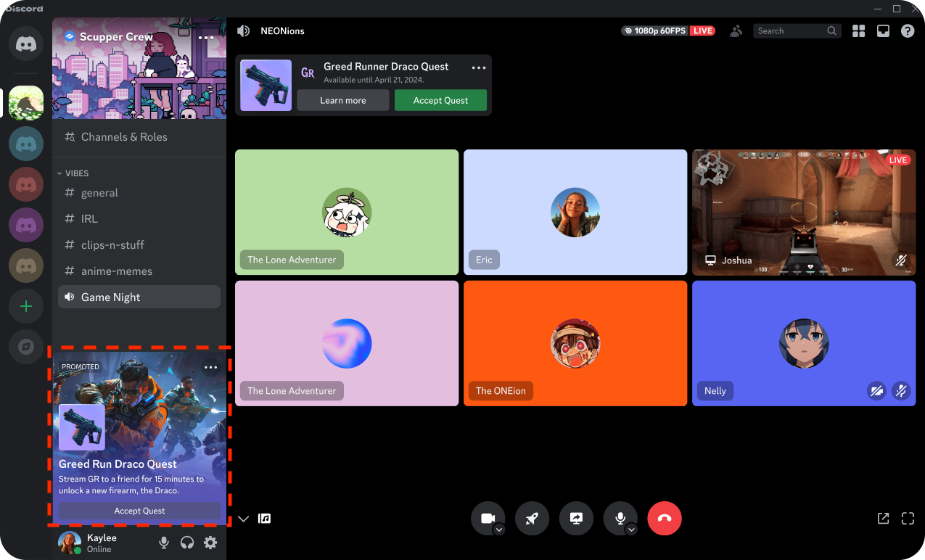925x560 pixels.
Task: Open the Greed Runner quest options menu
Action: [x=478, y=67]
